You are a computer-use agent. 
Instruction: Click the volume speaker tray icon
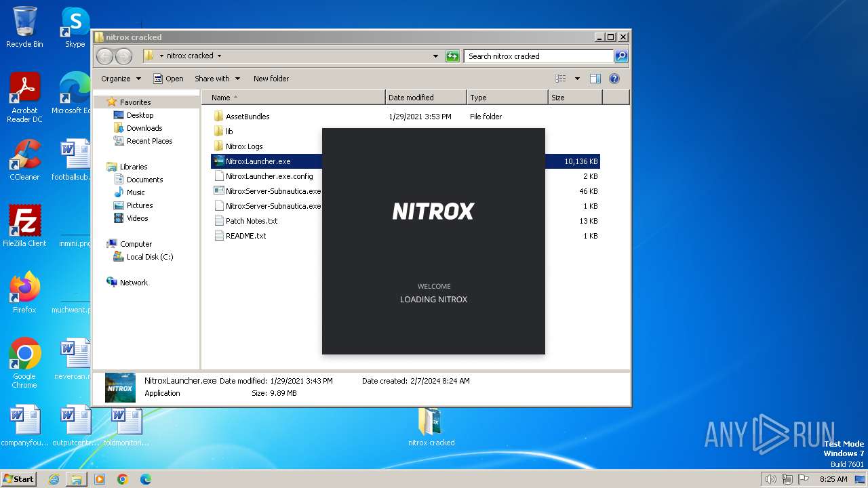coord(770,479)
